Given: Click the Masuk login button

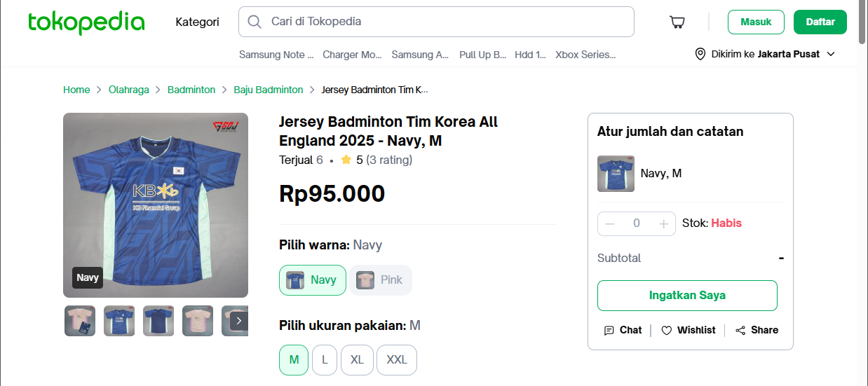Looking at the screenshot, I should (x=756, y=22).
